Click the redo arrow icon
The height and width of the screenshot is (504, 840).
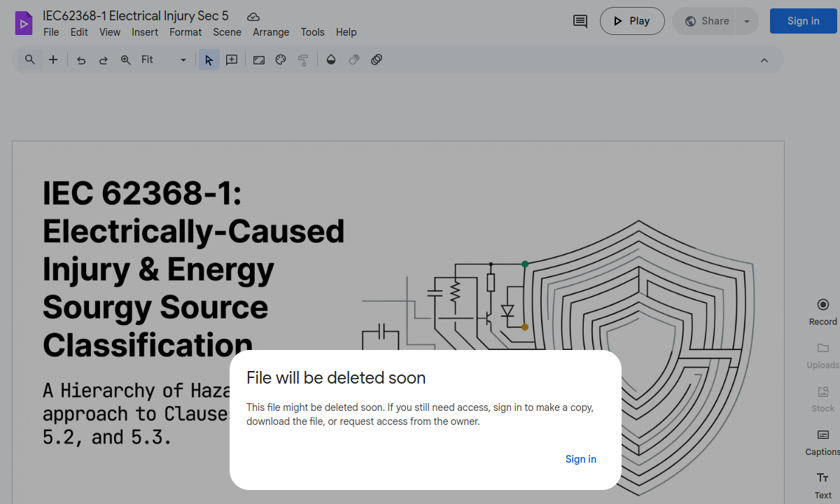(104, 60)
